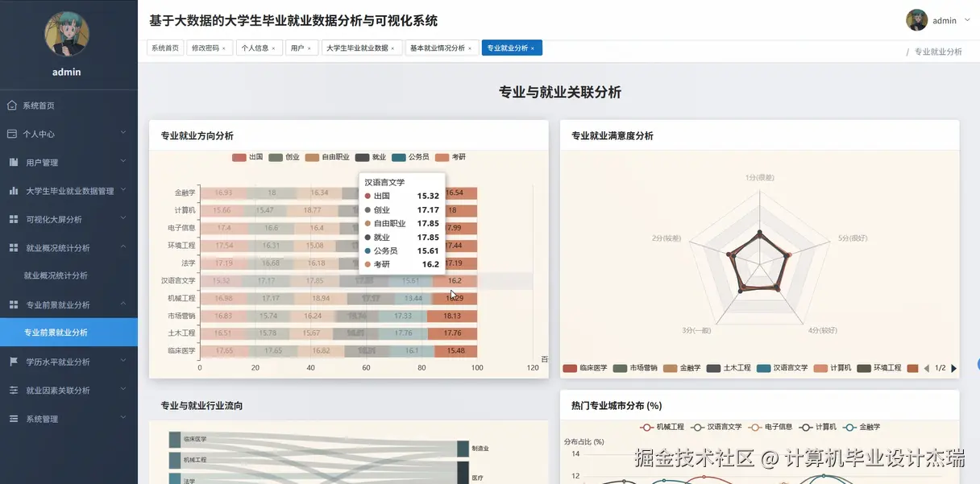Toggle 出国 series in direction chart legend
The width and height of the screenshot is (980, 484).
(x=248, y=158)
